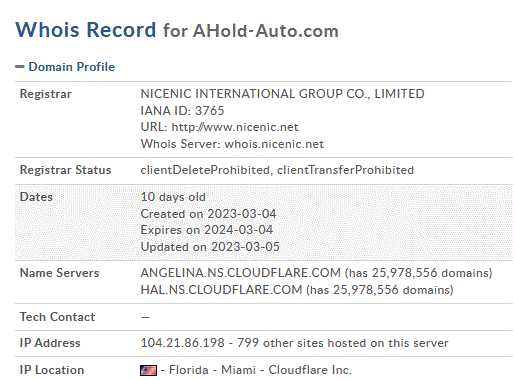Click the US flag icon in IP Location

[148, 370]
